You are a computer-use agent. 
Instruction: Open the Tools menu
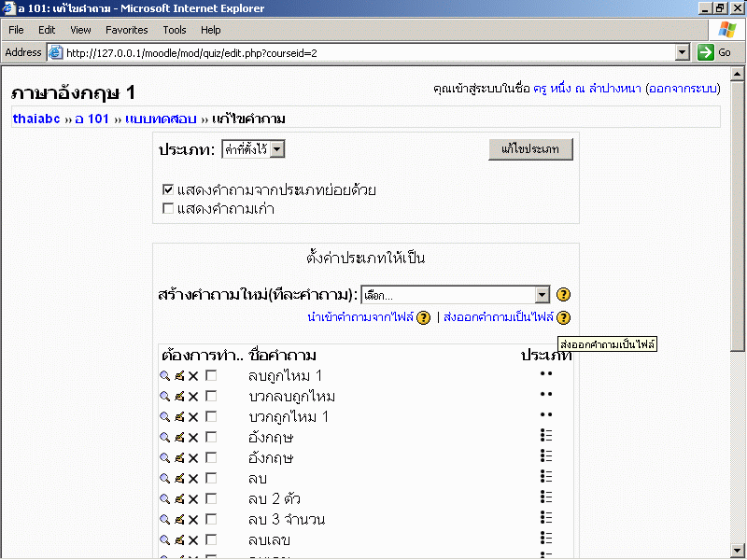coord(175,30)
